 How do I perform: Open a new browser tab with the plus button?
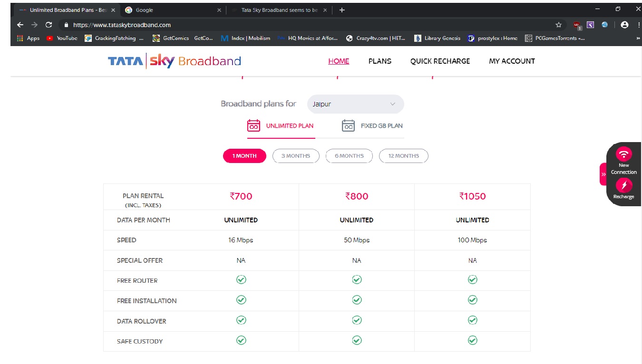pos(341,10)
